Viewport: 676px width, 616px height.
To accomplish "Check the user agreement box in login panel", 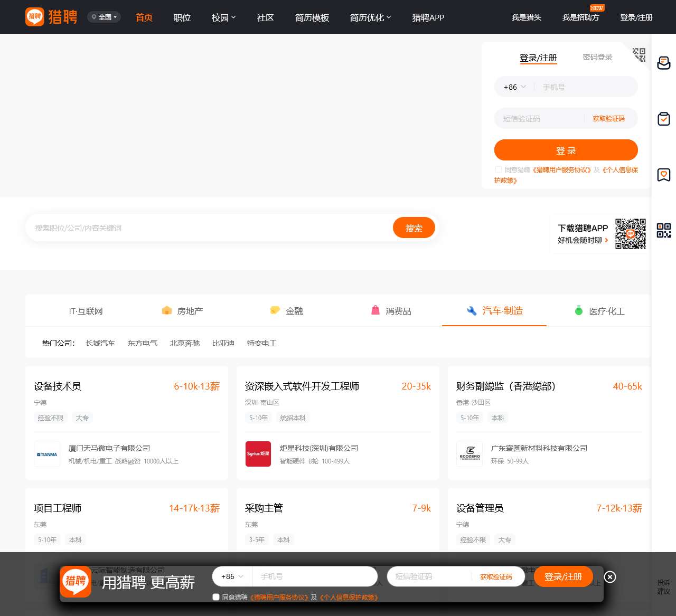I will [498, 169].
